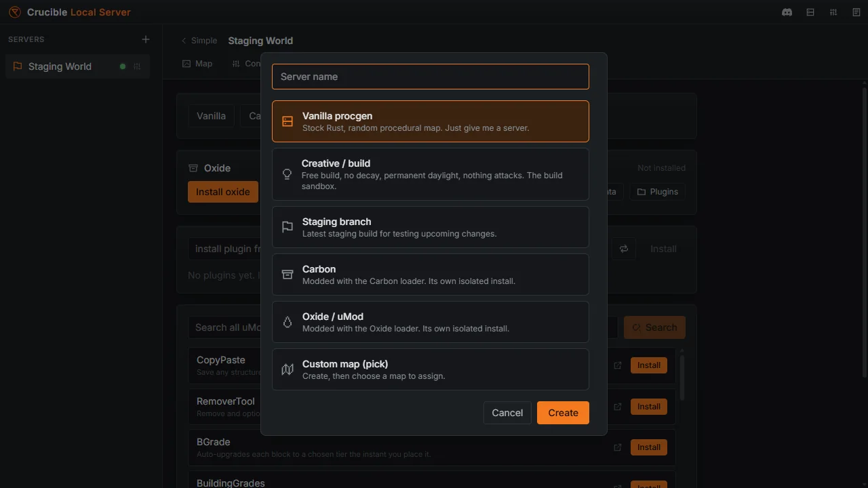Switch to the Map tab
Screen dimensions: 868x488
click(x=197, y=64)
